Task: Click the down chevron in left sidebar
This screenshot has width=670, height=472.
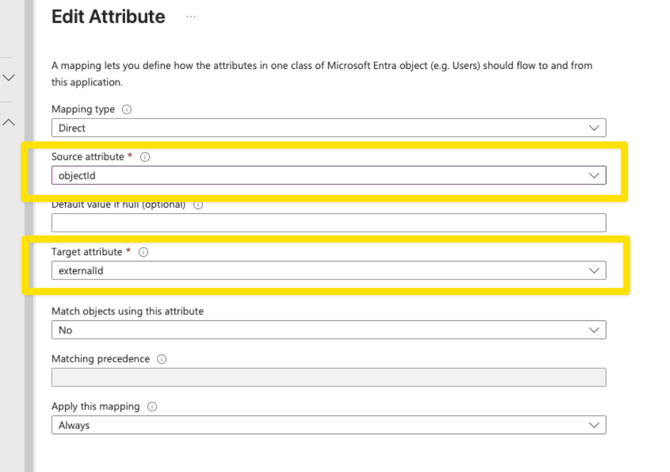Action: point(10,77)
